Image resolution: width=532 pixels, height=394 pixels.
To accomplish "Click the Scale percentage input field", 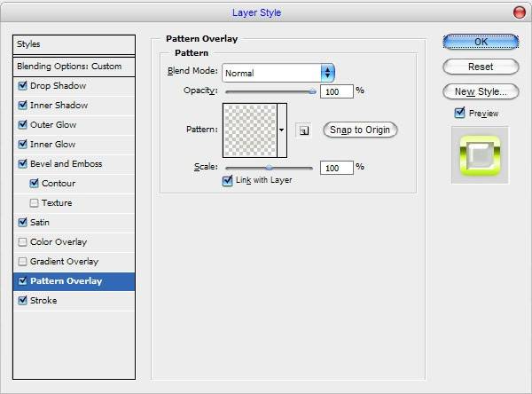I will pyautogui.click(x=337, y=168).
